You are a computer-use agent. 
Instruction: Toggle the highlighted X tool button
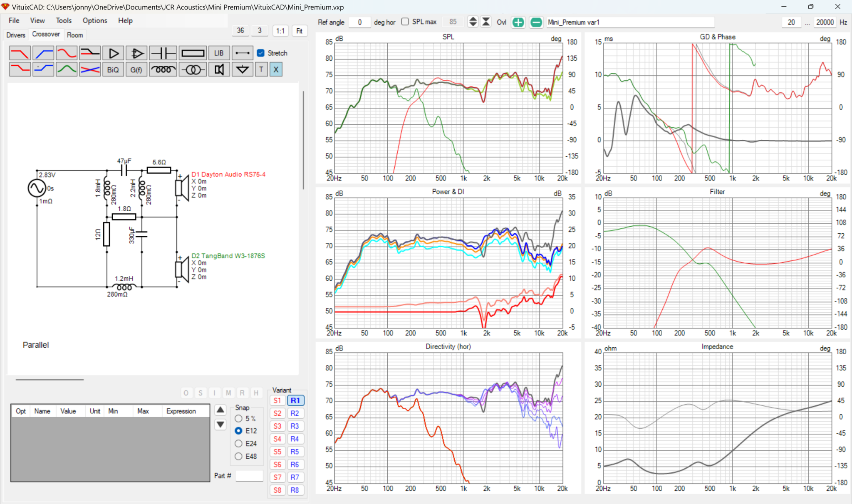click(276, 69)
